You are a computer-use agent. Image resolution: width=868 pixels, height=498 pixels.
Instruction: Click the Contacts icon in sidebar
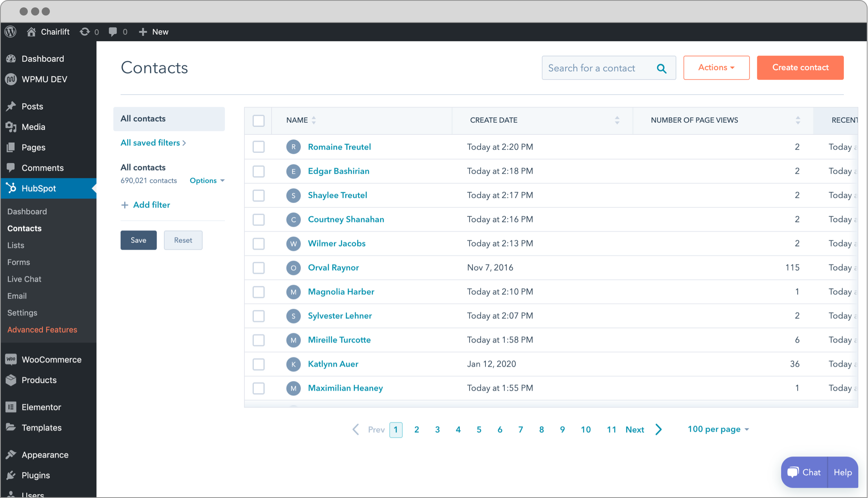click(24, 228)
